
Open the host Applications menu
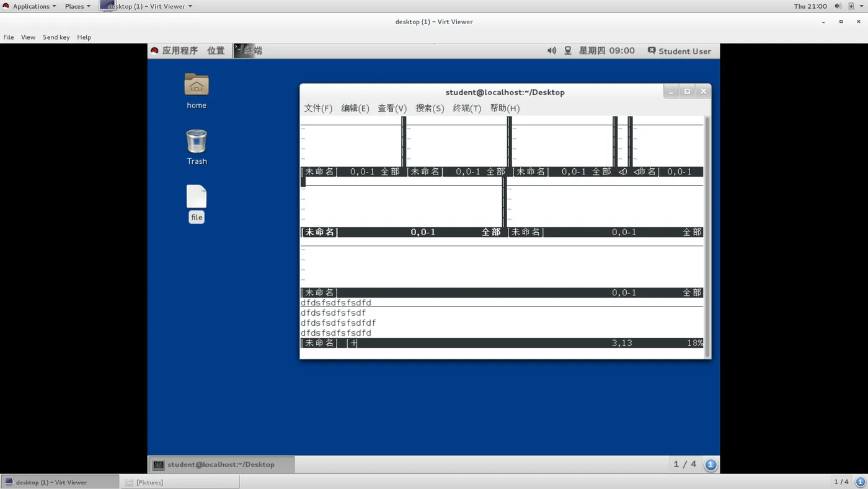(x=30, y=6)
